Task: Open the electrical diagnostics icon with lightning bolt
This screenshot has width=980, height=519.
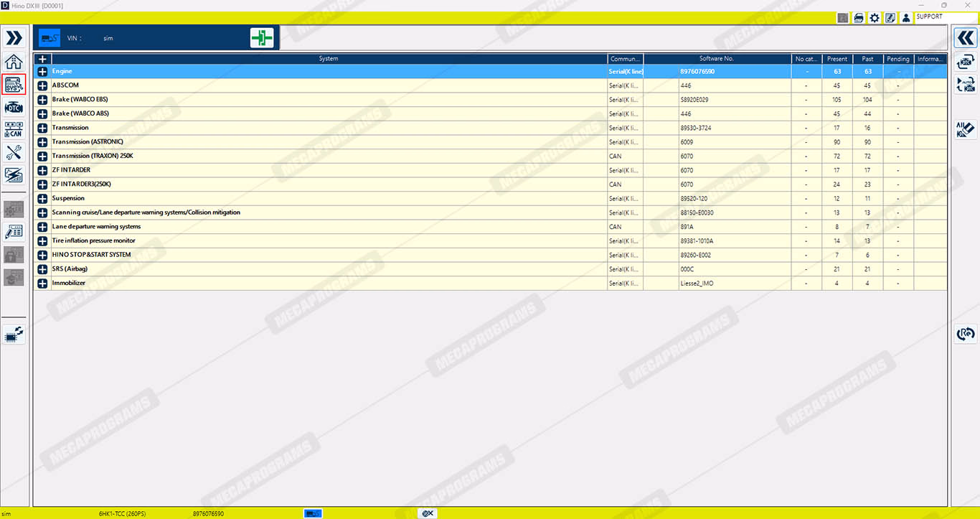Action: click(x=14, y=174)
